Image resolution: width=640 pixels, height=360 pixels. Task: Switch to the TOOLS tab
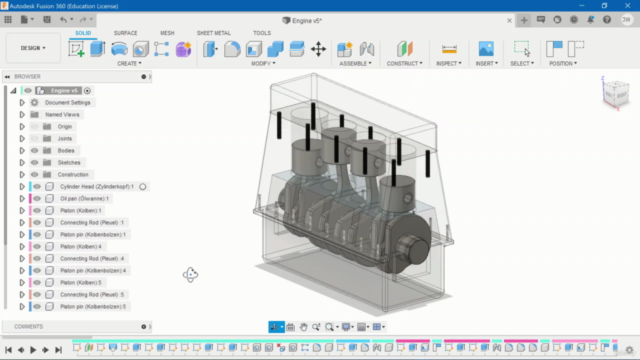click(262, 33)
